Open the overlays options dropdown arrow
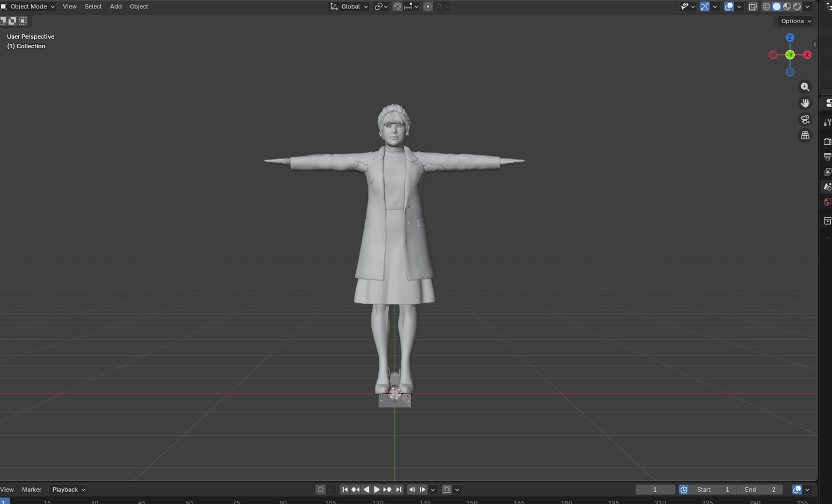832x504 pixels. click(739, 7)
